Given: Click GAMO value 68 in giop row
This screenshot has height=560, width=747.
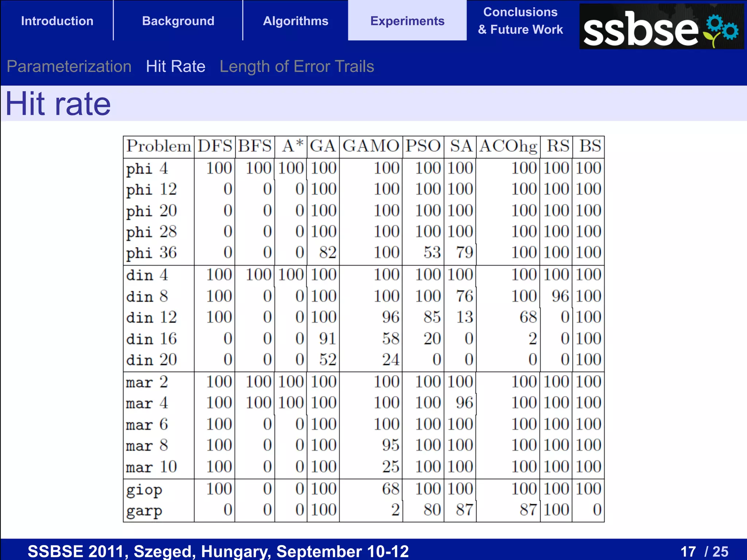Looking at the screenshot, I should (391, 489).
